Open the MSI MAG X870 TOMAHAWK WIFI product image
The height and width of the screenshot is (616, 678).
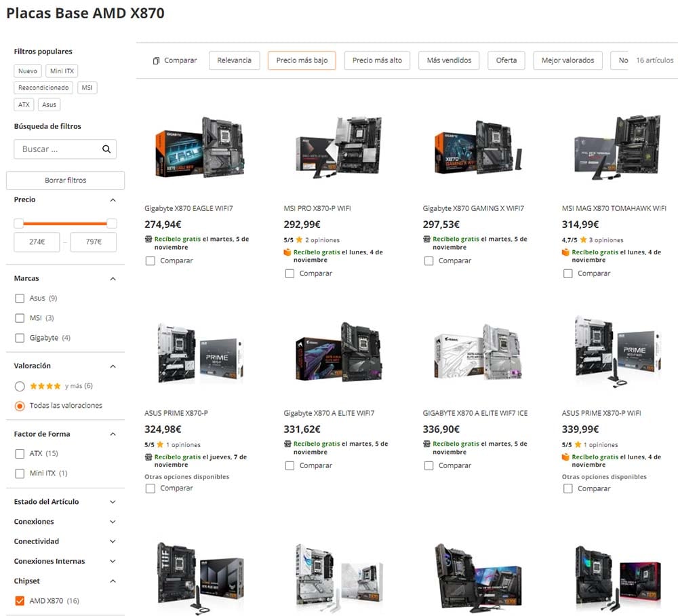click(x=617, y=146)
